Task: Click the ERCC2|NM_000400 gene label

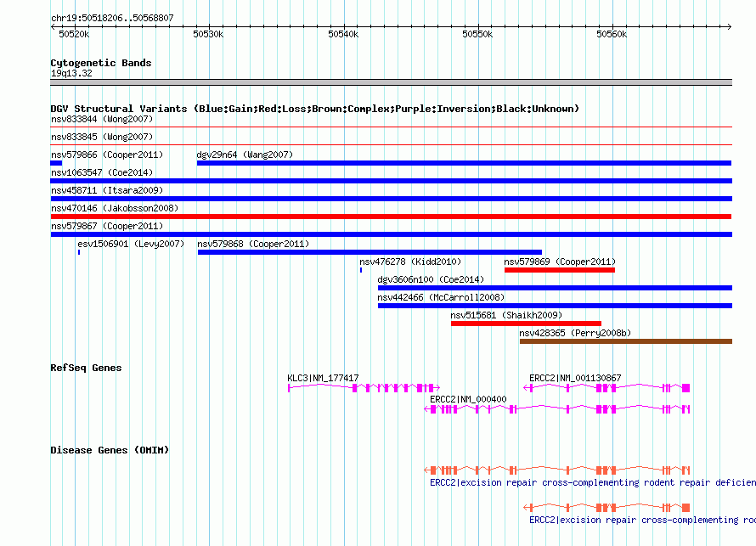Action: pyautogui.click(x=468, y=399)
